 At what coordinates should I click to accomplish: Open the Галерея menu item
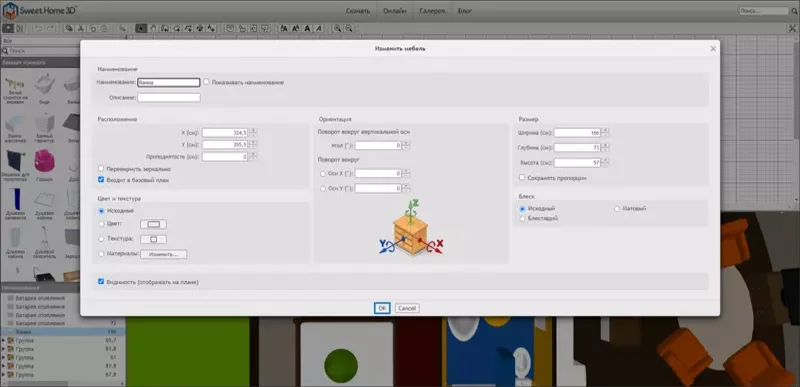coord(432,11)
